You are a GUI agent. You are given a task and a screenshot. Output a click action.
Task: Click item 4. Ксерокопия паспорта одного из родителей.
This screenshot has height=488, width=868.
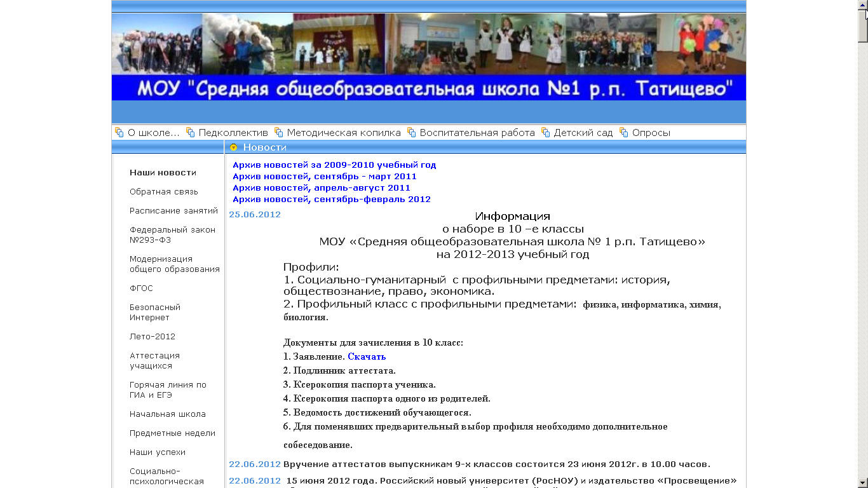click(x=387, y=398)
